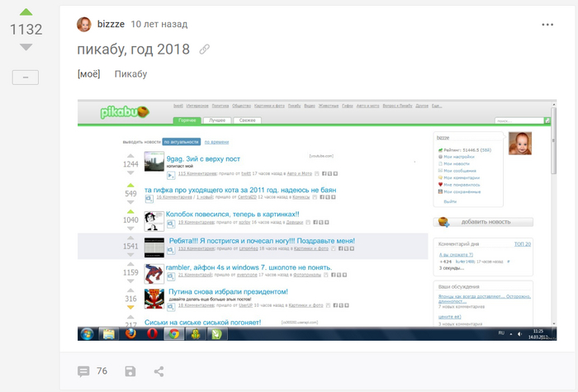Open the "Мои сообщения" link in the profile panel

[x=460, y=171]
